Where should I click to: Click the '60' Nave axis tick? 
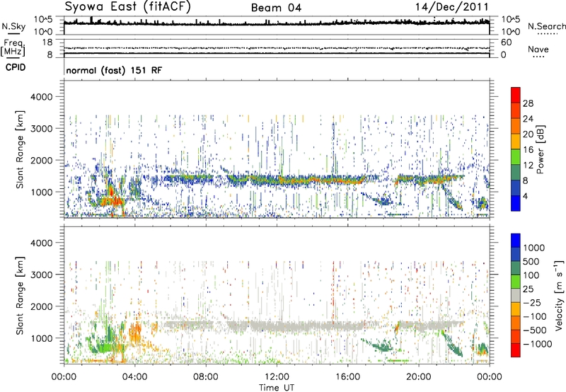coord(506,42)
